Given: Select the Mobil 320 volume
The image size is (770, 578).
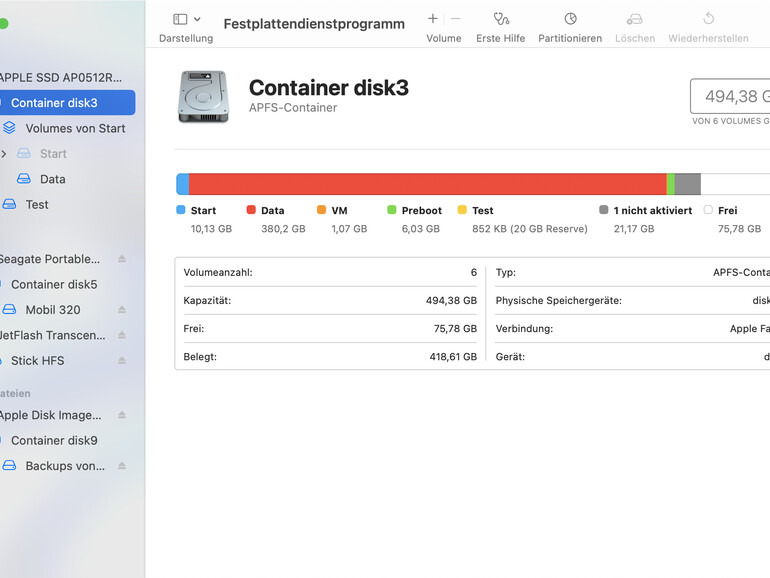Looking at the screenshot, I should point(53,310).
